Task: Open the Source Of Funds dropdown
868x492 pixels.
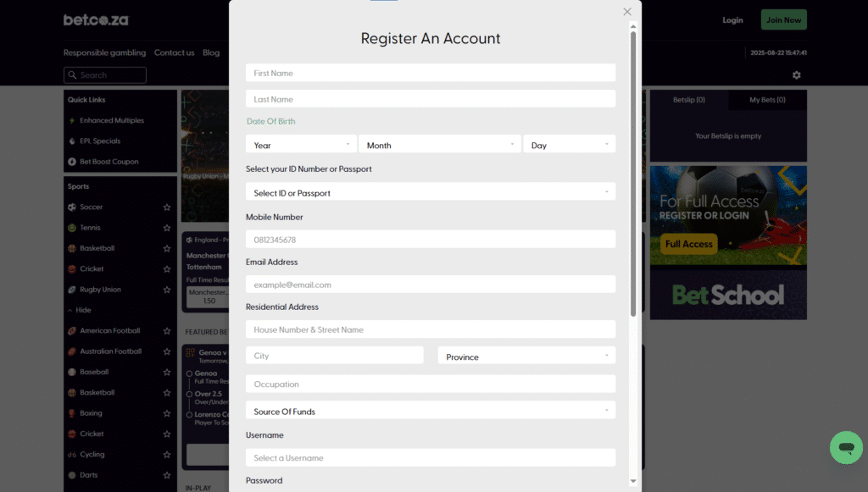Action: coord(431,410)
